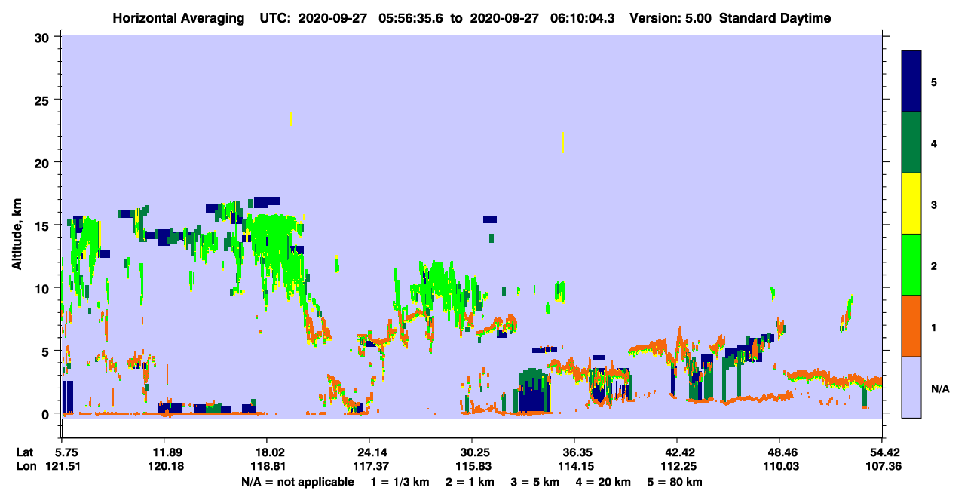Viewport: 980px width, 503px height.
Task: Click latitude value 18.02
Action: tap(267, 452)
